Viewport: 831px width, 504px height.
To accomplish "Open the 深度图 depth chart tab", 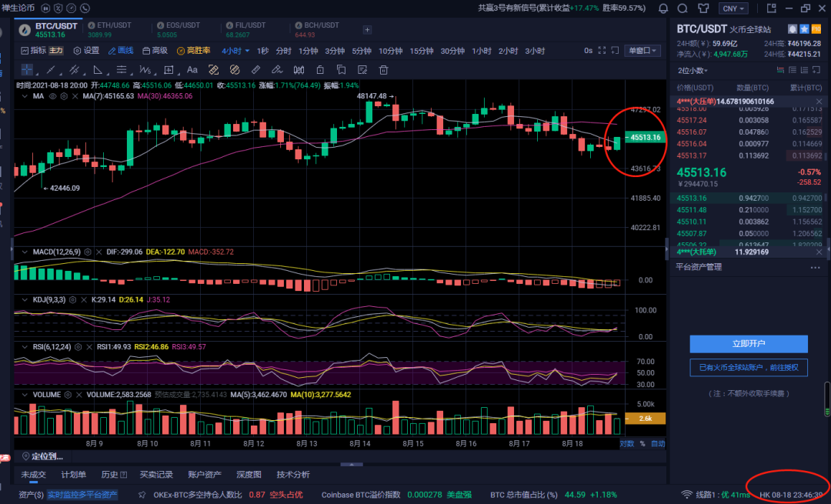I will coord(249,474).
